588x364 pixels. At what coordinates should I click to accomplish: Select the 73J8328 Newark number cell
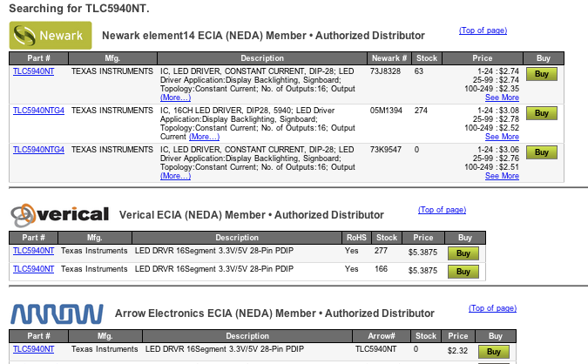[385, 71]
